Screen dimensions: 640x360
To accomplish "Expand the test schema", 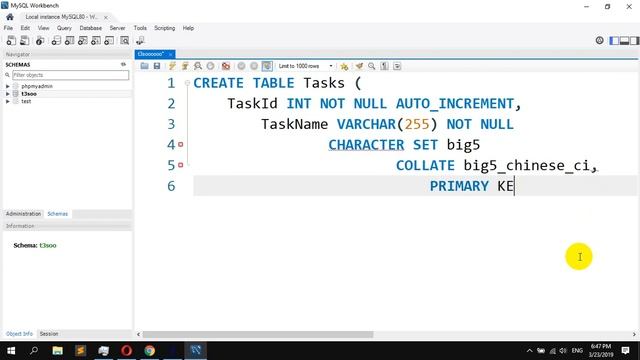I will 7,101.
